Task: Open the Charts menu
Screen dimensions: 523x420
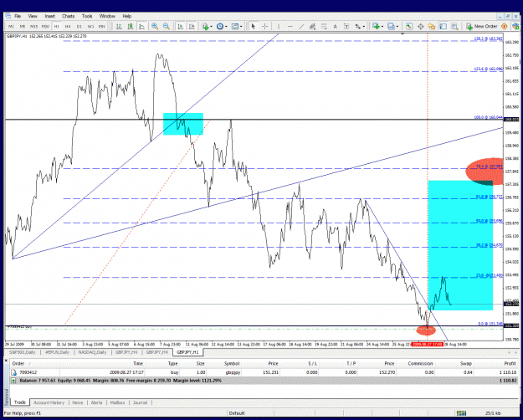Action: point(69,16)
